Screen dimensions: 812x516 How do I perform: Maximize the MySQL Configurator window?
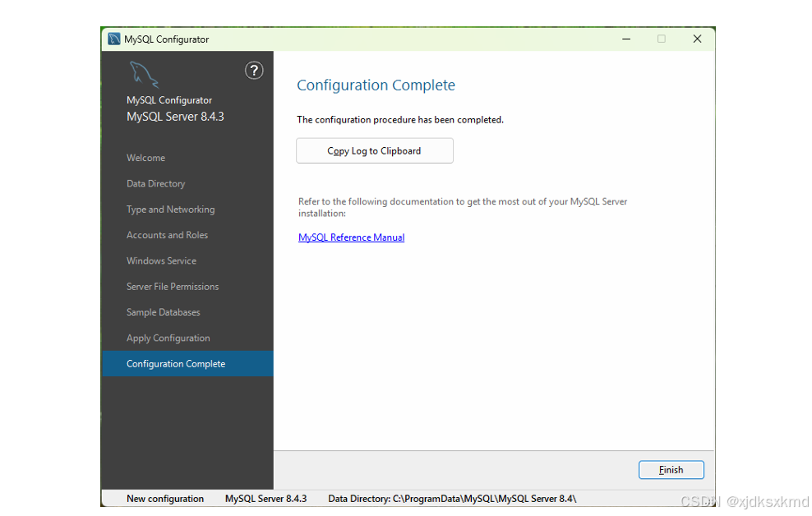coord(661,38)
